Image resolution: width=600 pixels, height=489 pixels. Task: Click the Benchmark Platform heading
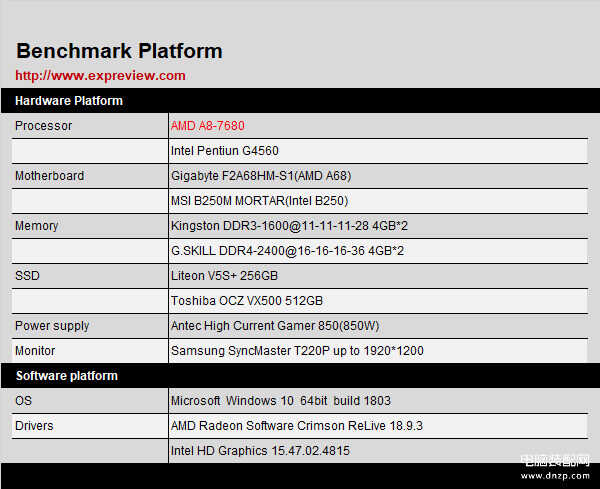[119, 51]
